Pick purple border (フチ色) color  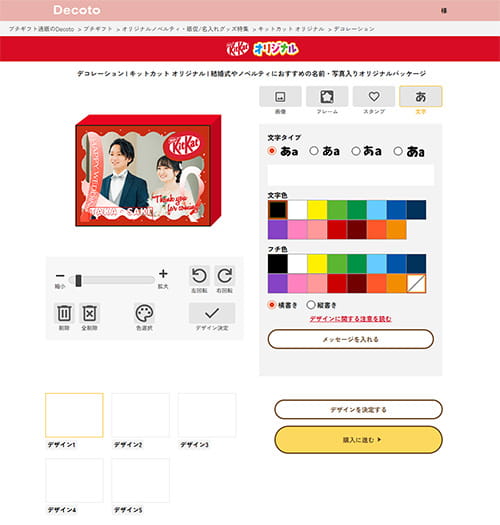(x=278, y=284)
